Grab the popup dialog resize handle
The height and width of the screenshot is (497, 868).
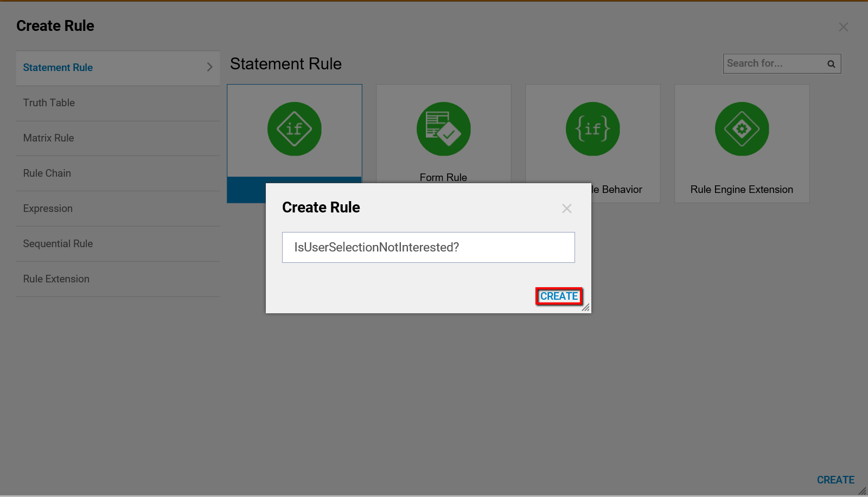(x=586, y=307)
